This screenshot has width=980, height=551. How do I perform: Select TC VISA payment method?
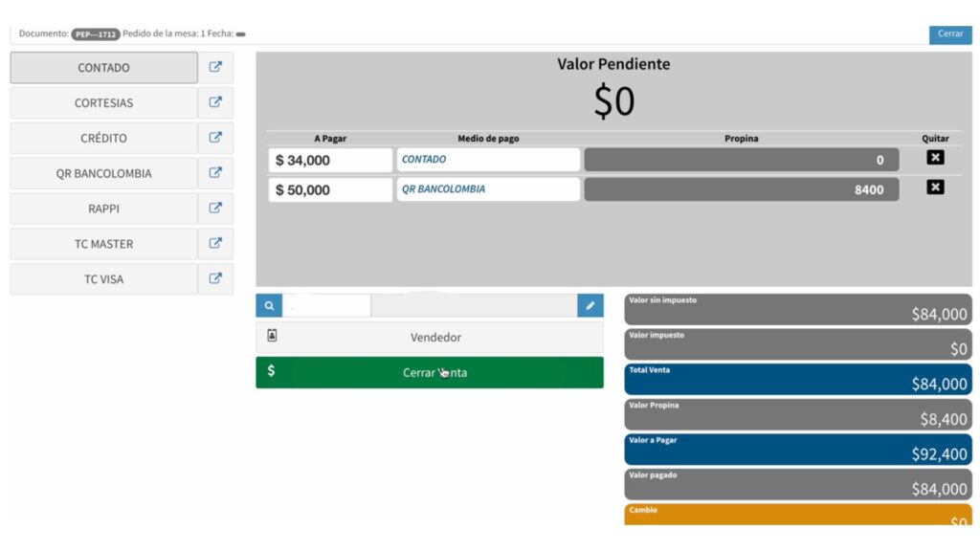103,279
